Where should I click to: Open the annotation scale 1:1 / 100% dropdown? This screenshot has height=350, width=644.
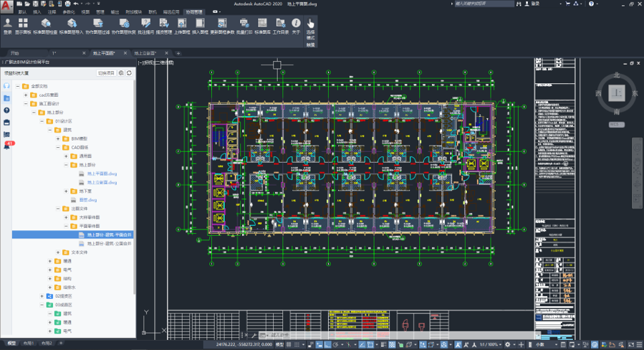click(489, 345)
